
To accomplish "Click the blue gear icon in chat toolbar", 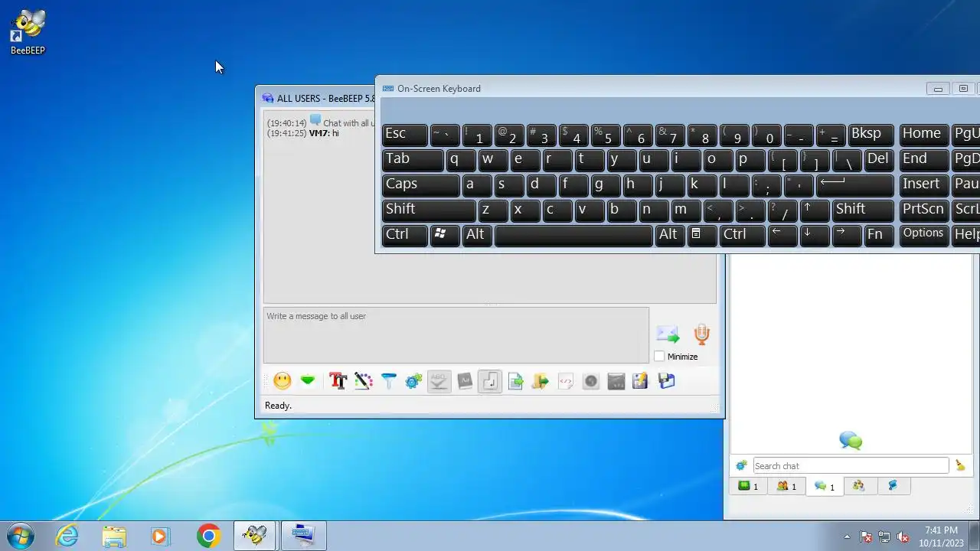I will pos(413,380).
